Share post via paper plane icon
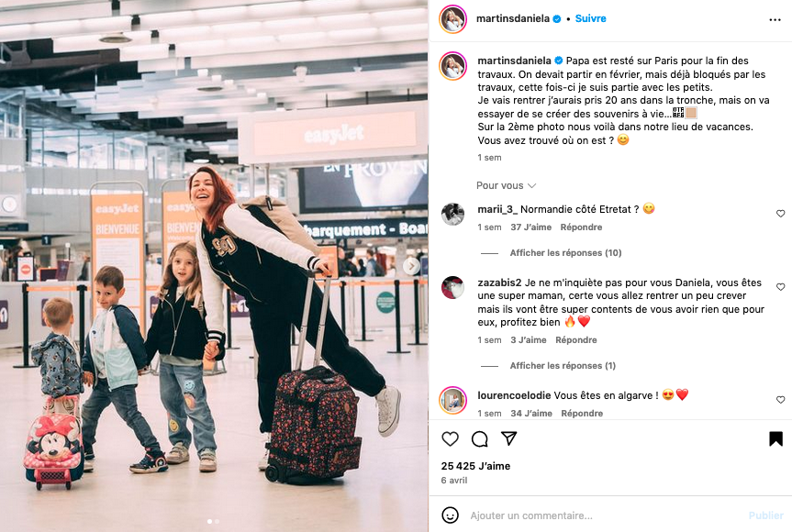792x532 pixels. (x=508, y=438)
